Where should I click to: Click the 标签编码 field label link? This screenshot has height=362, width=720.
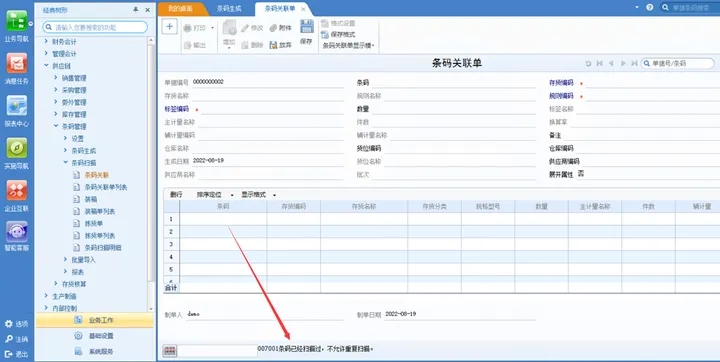(177, 109)
